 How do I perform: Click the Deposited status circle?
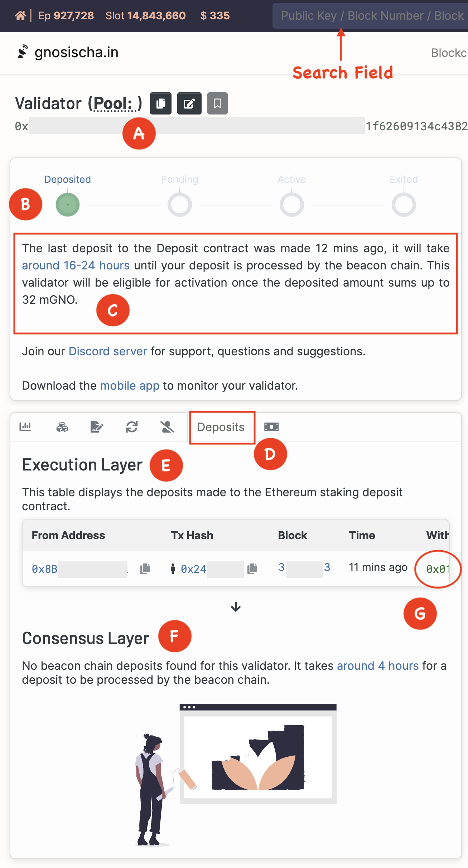pyautogui.click(x=68, y=205)
